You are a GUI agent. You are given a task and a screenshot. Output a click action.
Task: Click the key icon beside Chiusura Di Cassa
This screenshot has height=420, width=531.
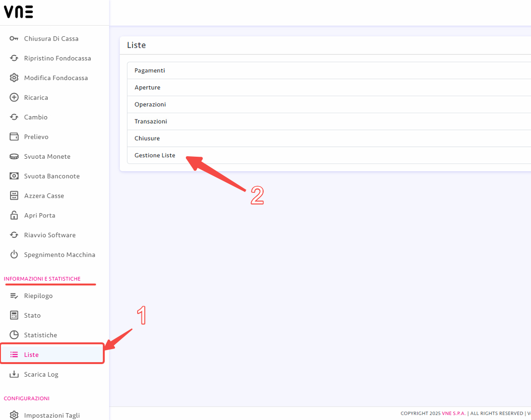14,39
